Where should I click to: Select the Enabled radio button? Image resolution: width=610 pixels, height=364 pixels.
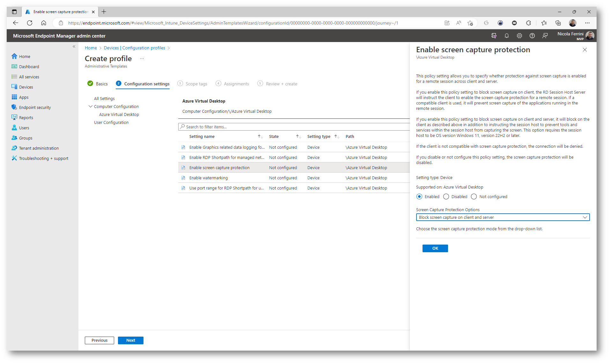click(x=419, y=196)
